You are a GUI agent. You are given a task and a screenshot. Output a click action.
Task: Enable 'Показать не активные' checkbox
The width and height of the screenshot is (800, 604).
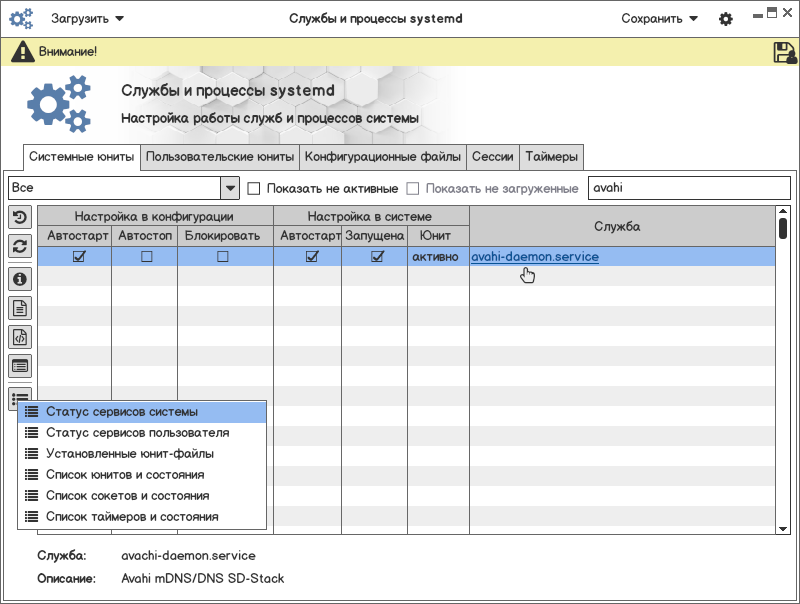tap(254, 188)
